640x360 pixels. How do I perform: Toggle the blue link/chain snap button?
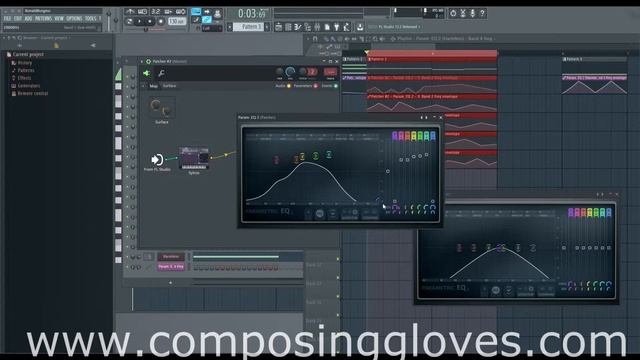click(x=207, y=20)
